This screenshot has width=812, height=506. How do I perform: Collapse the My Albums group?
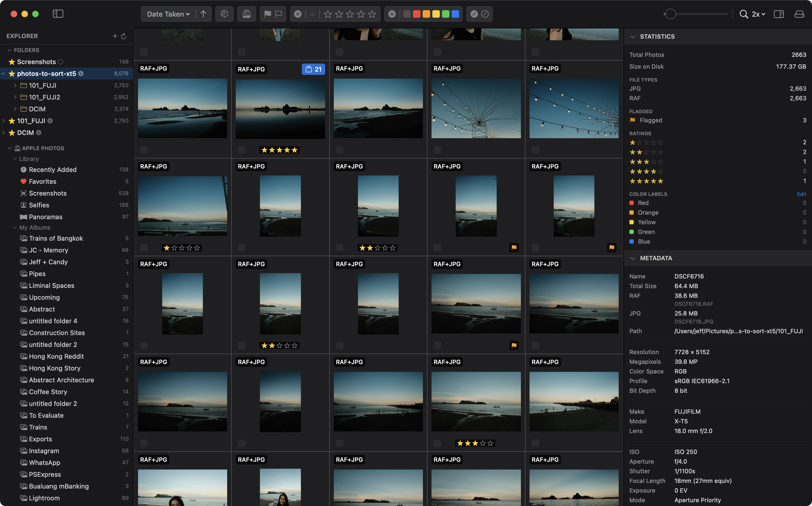pyautogui.click(x=15, y=228)
